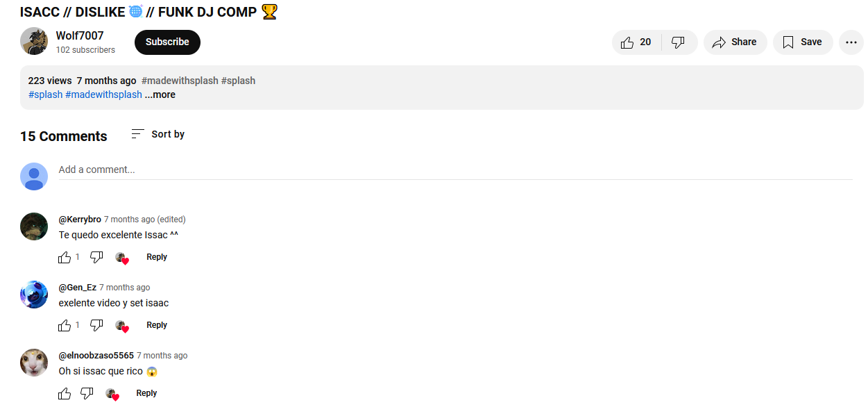
Task: Subscribe to the Wolf7007 channel
Action: coord(167,42)
